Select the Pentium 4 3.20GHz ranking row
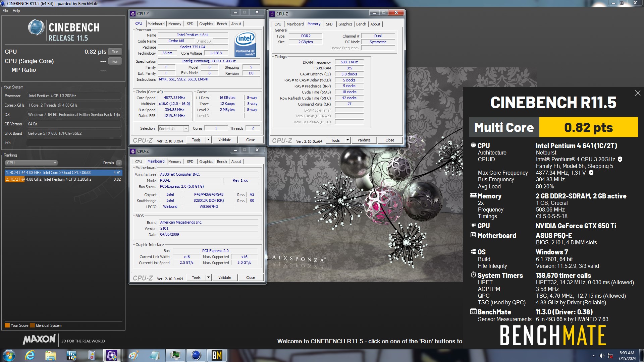The width and height of the screenshot is (644, 362). coord(63,179)
